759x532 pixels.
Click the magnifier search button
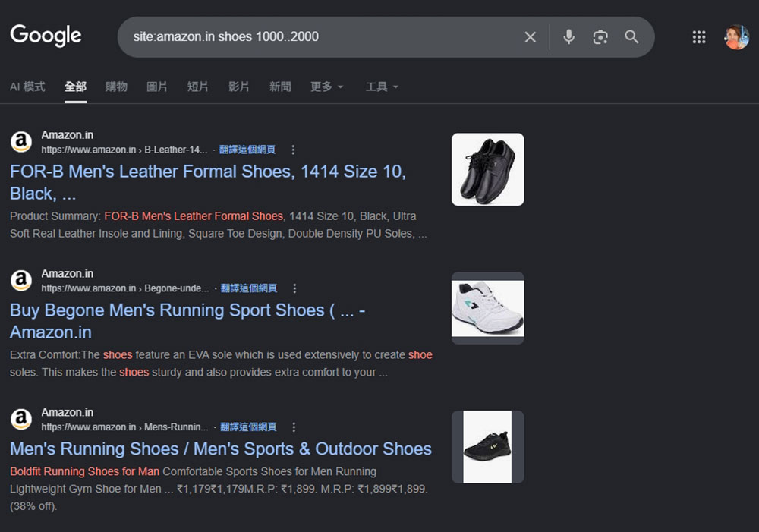(631, 36)
